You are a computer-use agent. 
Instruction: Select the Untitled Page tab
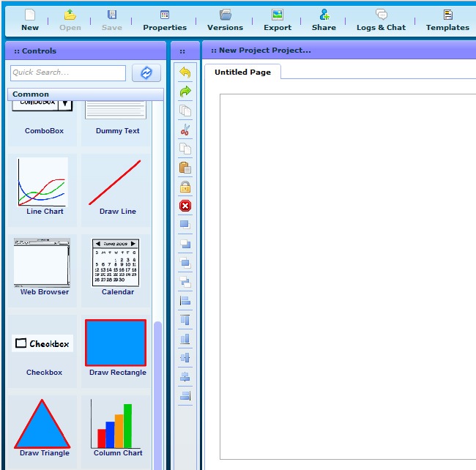242,72
